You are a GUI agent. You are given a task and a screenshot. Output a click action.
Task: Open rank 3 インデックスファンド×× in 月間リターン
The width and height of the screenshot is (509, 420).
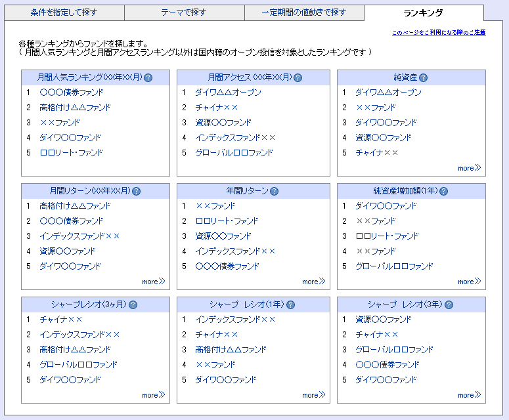(x=79, y=236)
